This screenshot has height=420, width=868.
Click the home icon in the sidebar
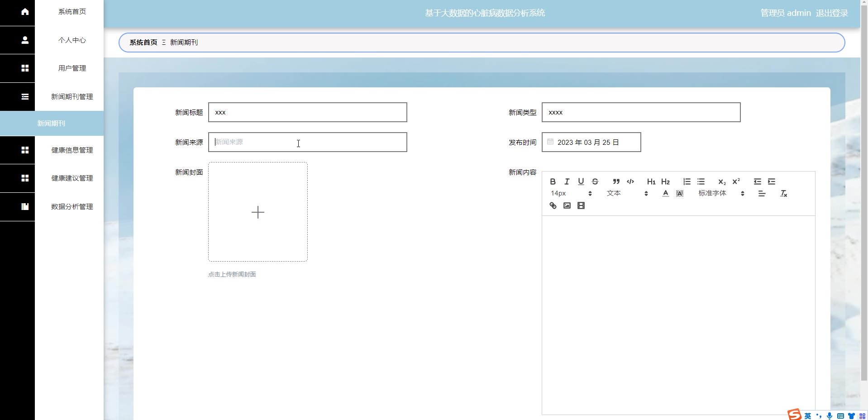(x=25, y=12)
